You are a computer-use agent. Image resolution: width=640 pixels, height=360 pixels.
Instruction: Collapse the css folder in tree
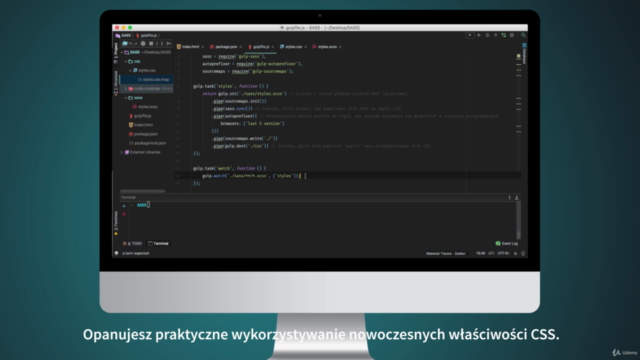click(126, 61)
